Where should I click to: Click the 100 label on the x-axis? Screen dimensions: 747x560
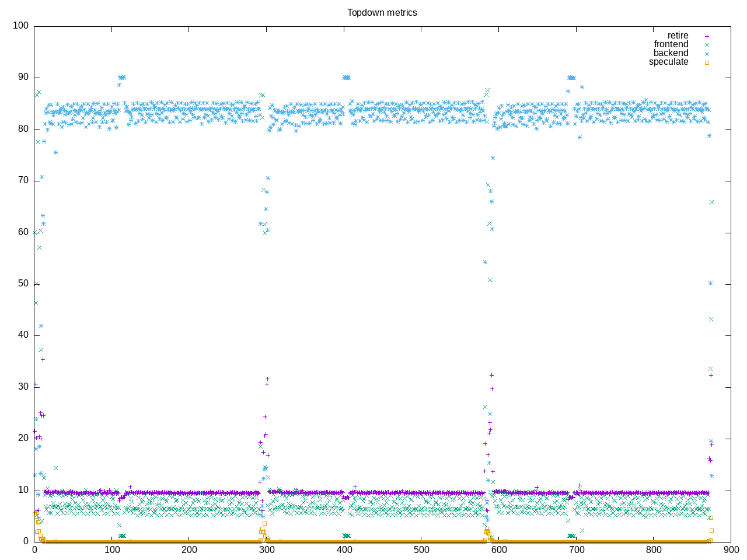point(111,550)
